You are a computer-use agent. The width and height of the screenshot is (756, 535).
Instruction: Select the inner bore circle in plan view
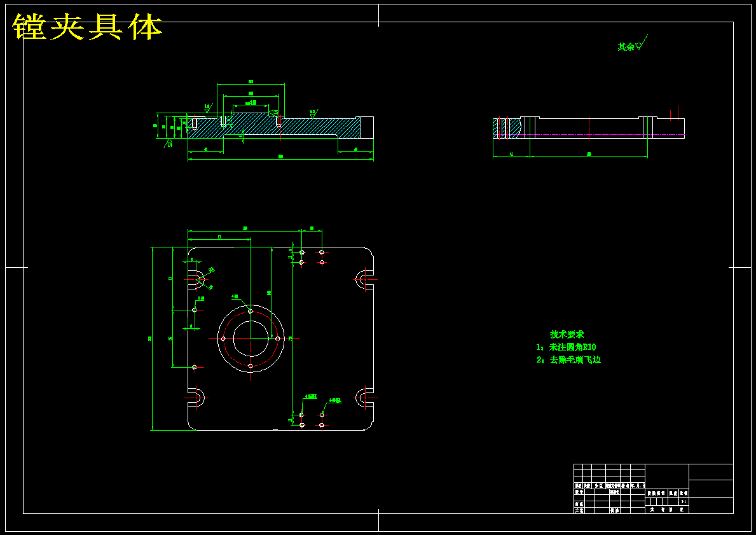click(x=251, y=338)
